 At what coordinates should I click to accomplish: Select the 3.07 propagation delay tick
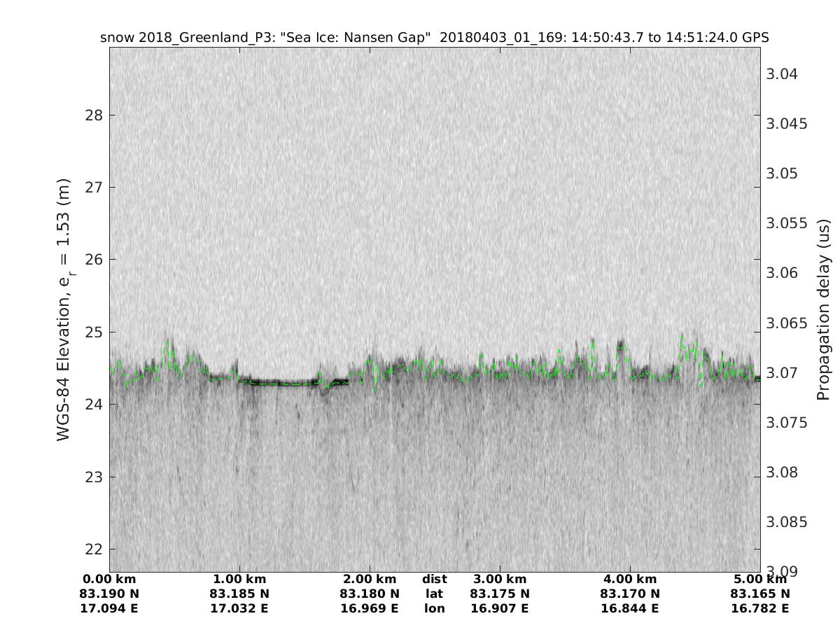[784, 372]
